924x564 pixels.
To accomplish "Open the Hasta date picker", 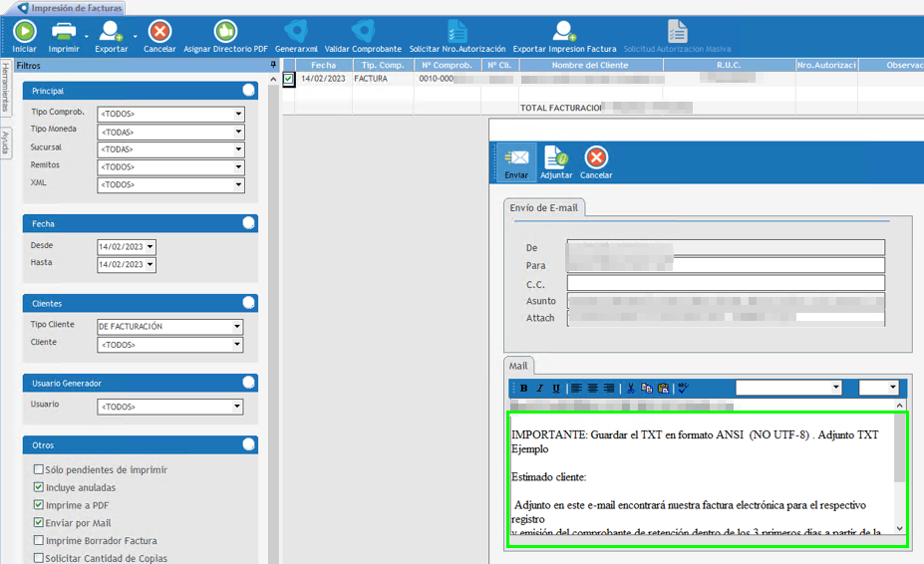I will (x=151, y=265).
